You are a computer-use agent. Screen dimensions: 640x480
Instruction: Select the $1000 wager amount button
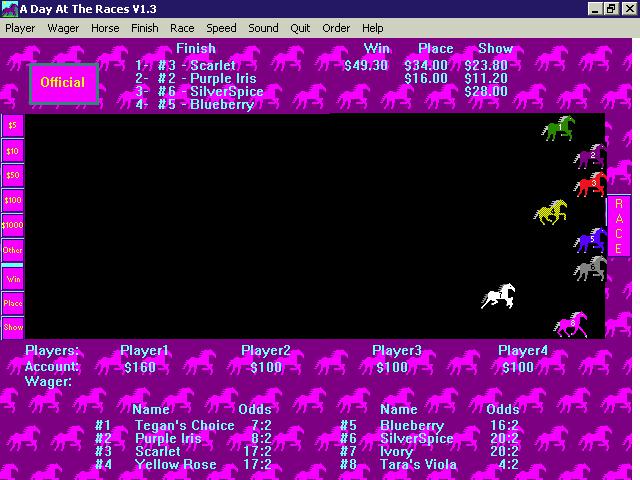click(x=13, y=225)
